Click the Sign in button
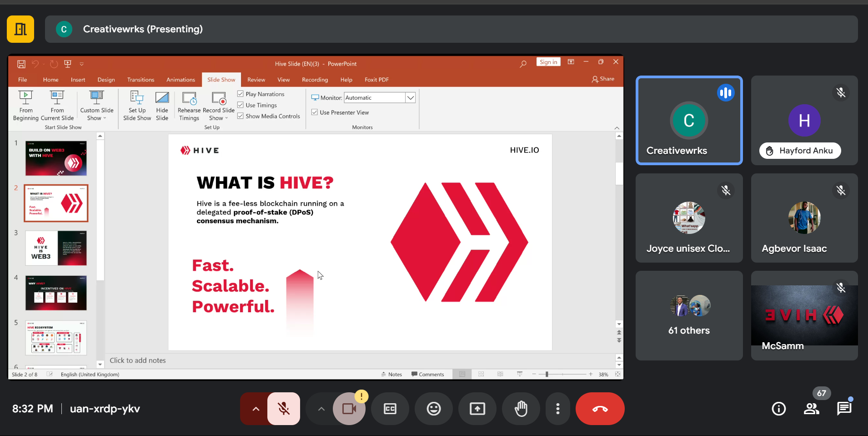This screenshot has height=436, width=868. 548,62
